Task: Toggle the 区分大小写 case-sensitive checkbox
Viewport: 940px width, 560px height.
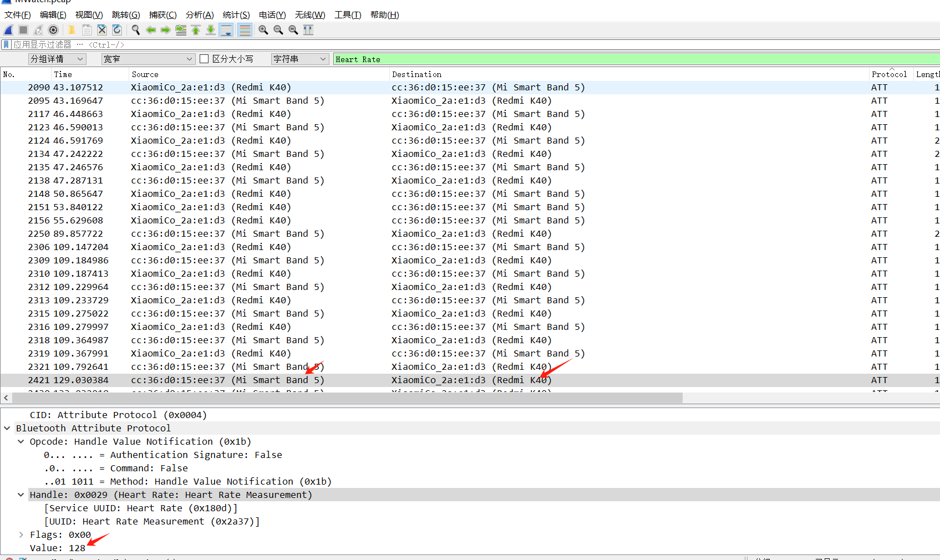Action: pos(204,59)
